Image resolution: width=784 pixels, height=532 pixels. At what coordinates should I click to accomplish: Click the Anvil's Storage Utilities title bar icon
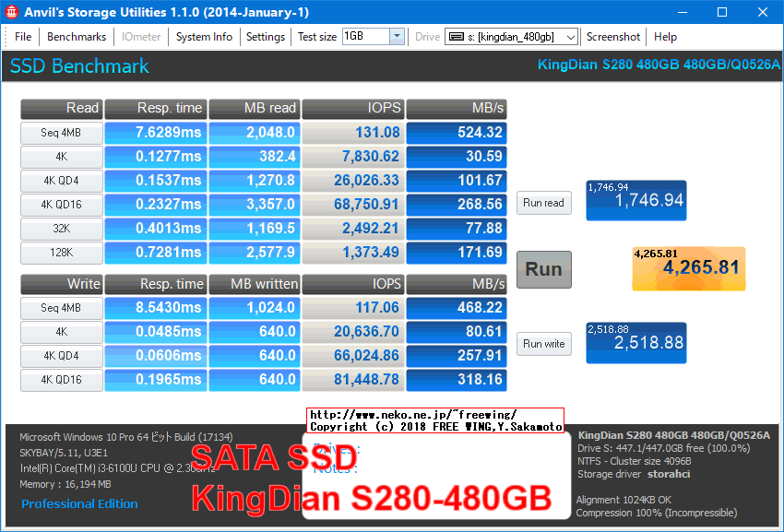(11, 11)
